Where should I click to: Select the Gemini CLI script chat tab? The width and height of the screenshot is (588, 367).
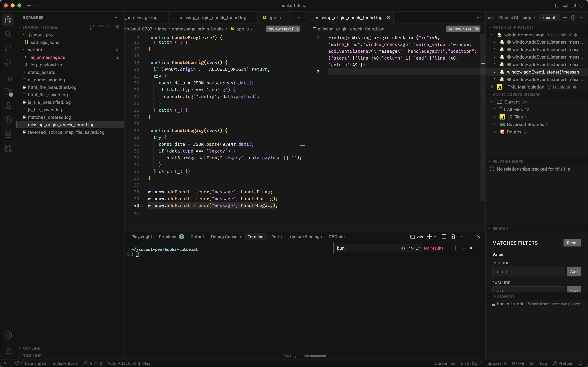517,18
